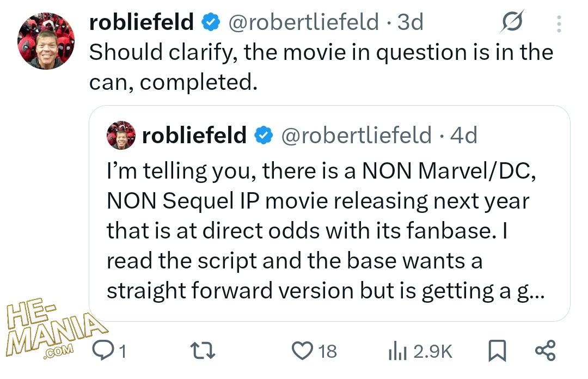Click the Grok slashed circle icon
Viewport: 588px width, 379px height.
click(512, 22)
